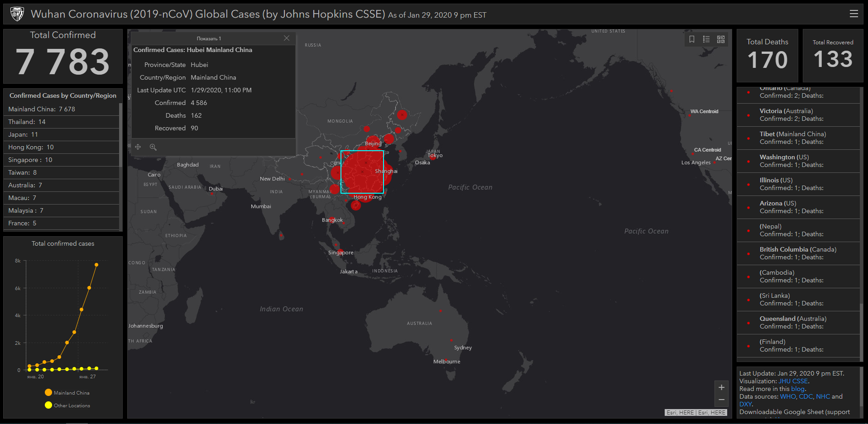
Task: Click the red marker at AZ Centroid
Action: 714,162
